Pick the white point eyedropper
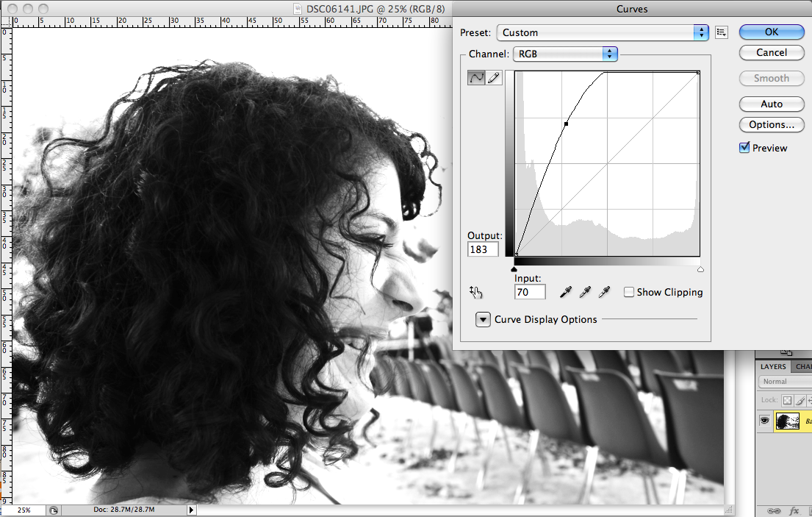 604,292
